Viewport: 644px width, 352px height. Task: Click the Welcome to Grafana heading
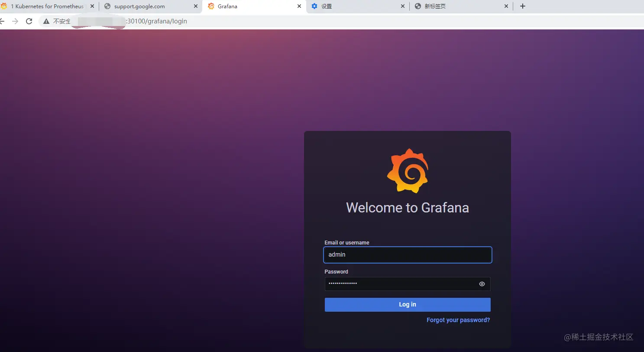point(408,208)
